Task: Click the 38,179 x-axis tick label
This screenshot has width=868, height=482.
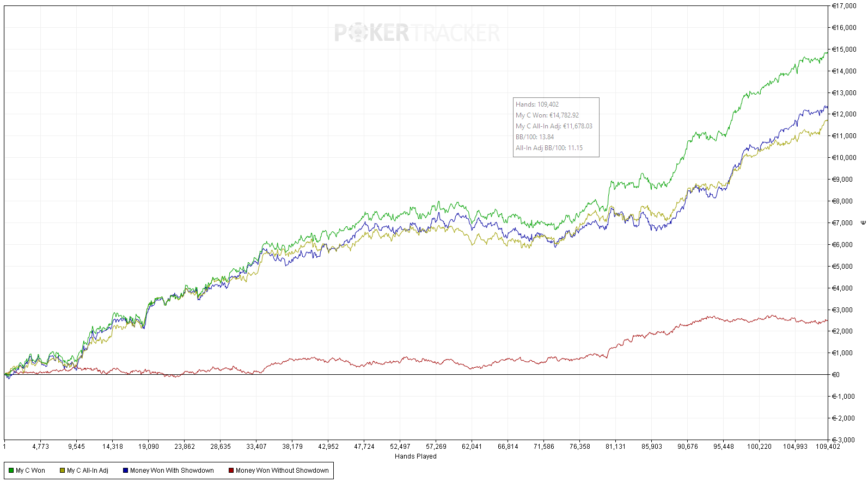Action: (292, 447)
